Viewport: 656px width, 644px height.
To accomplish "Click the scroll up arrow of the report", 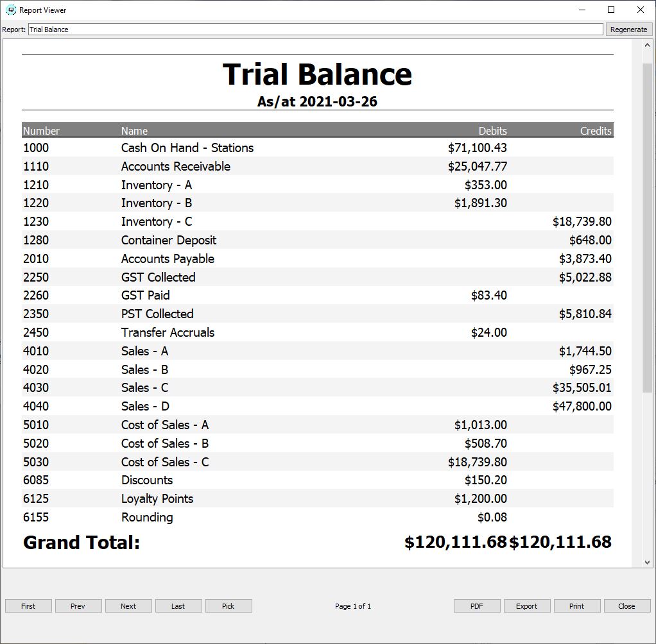I will pos(647,45).
